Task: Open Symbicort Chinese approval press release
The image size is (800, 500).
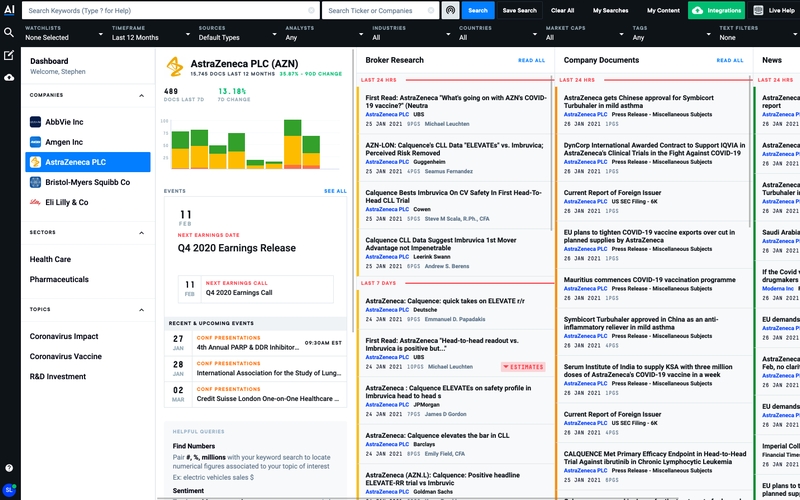Action: pyautogui.click(x=654, y=110)
